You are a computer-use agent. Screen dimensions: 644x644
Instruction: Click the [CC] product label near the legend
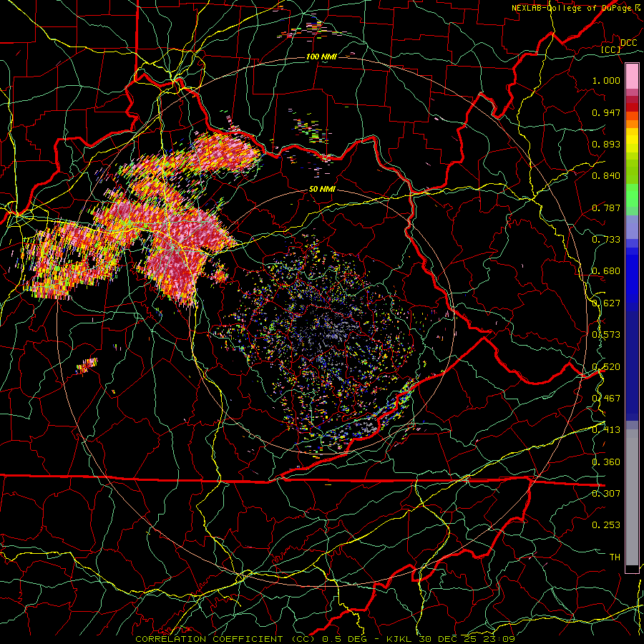click(611, 49)
